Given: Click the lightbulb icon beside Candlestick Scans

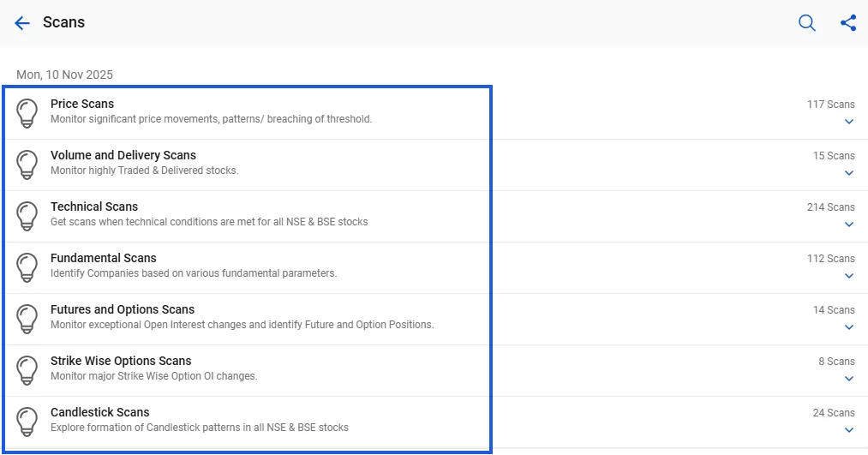Looking at the screenshot, I should (27, 422).
